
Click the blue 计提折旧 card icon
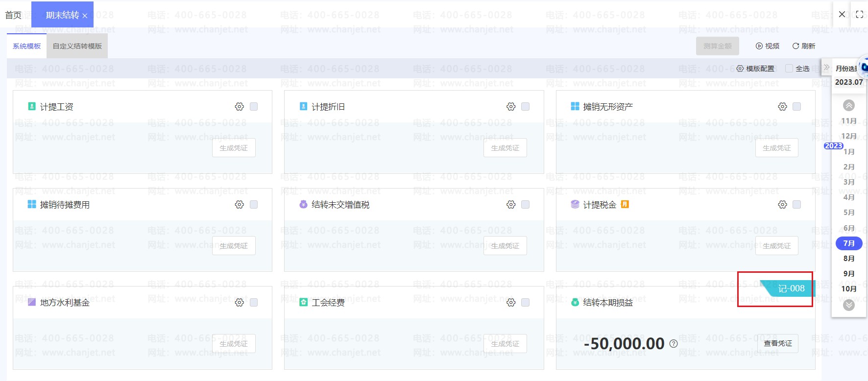303,106
